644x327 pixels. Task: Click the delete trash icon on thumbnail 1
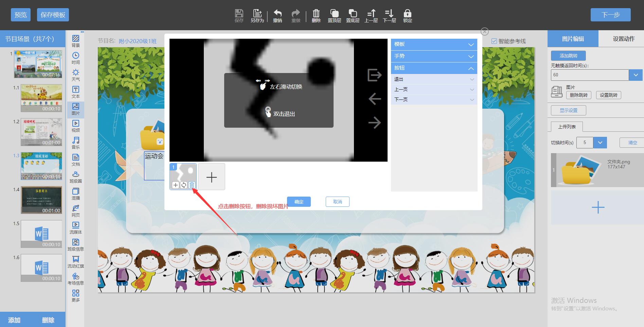point(192,185)
